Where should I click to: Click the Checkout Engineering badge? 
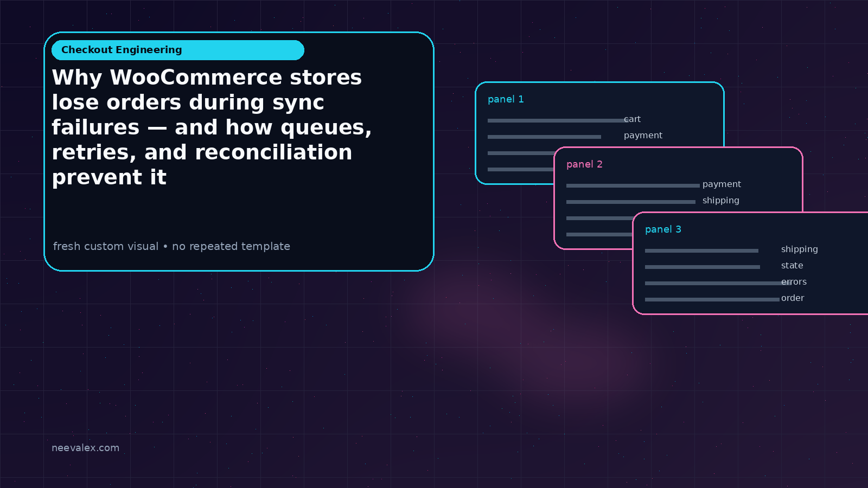tap(178, 50)
